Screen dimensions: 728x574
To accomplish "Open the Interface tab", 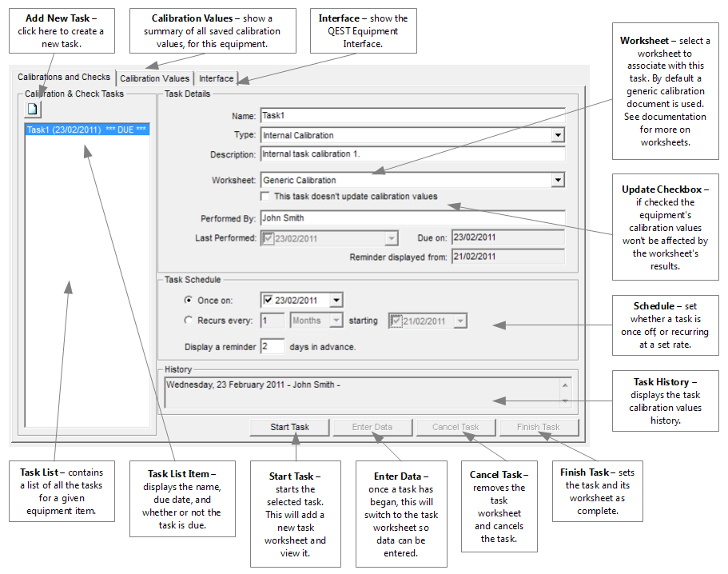I will click(216, 78).
